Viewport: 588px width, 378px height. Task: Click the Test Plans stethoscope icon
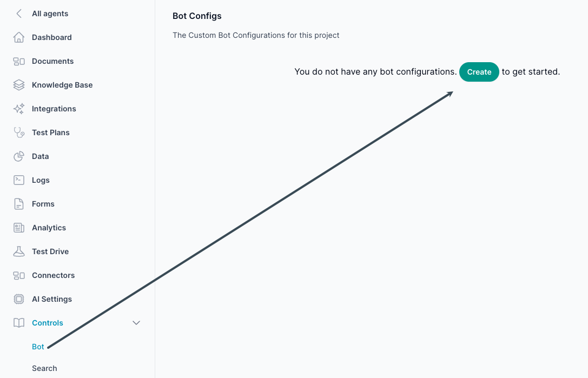point(19,132)
